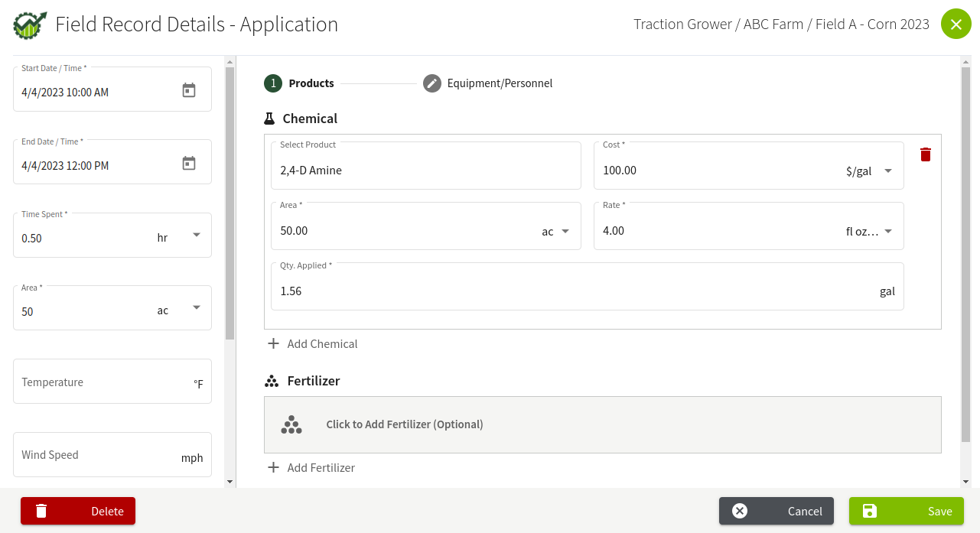Viewport: 980px width, 533px height.
Task: Switch to the Equipment/Personnel step
Action: (x=488, y=83)
